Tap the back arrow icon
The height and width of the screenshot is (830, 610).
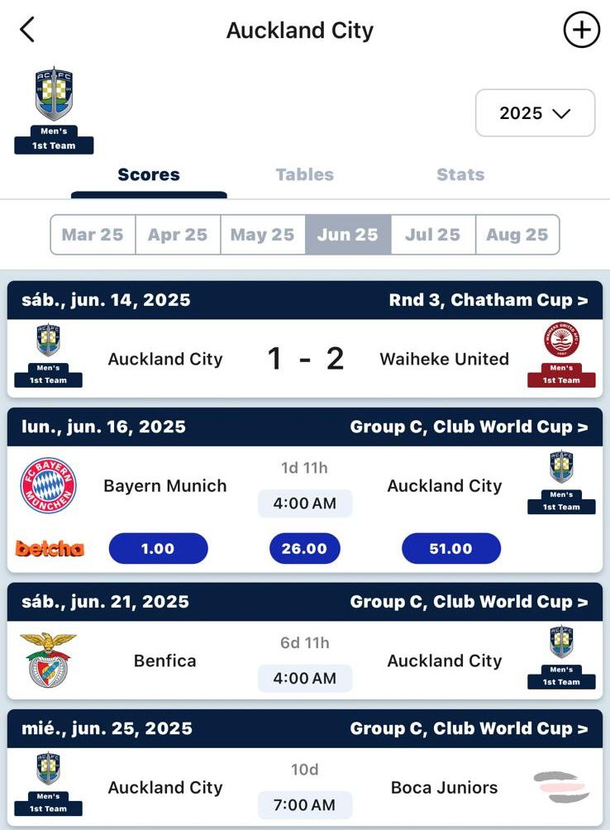click(27, 30)
